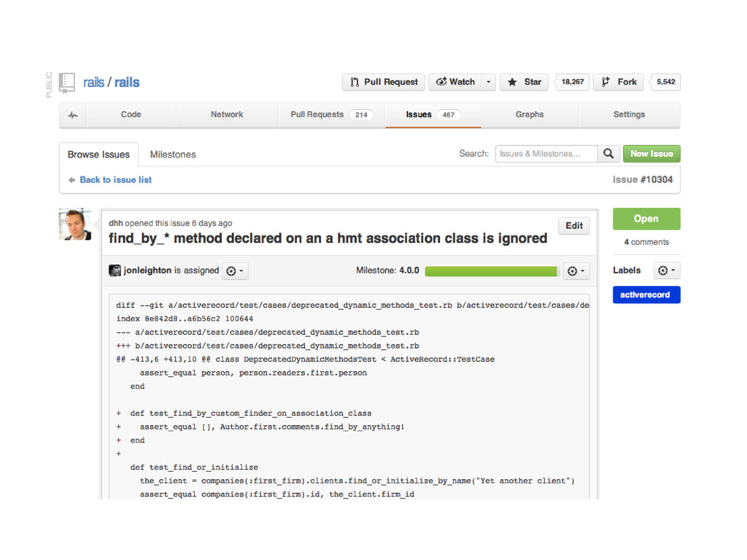Viewport: 747px width, 560px height.
Task: Click the New Issue button
Action: point(651,154)
